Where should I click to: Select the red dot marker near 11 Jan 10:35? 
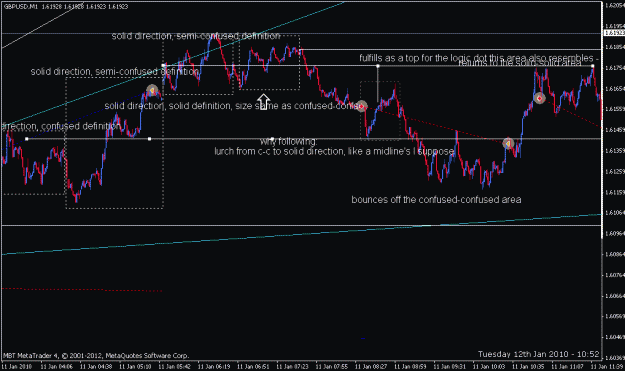(539, 98)
